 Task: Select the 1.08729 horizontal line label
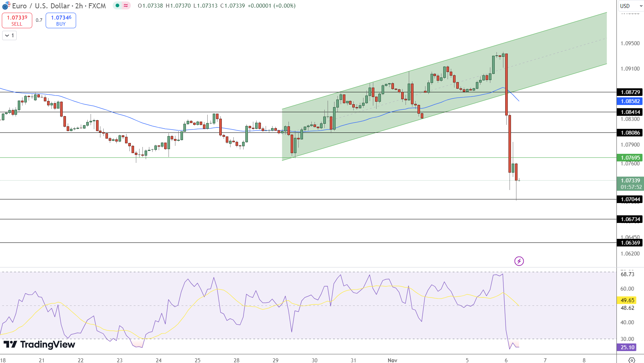coord(630,92)
